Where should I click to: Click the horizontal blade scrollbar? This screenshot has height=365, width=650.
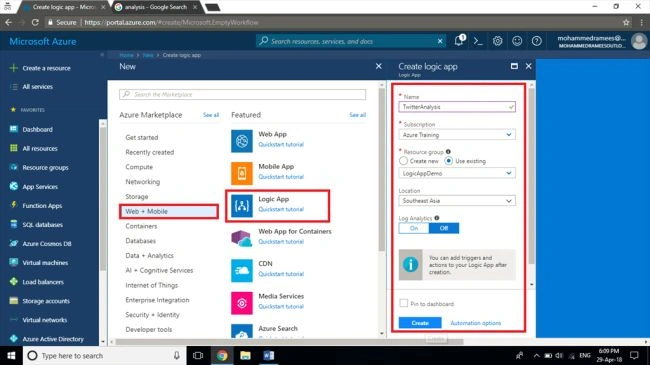[289, 342]
